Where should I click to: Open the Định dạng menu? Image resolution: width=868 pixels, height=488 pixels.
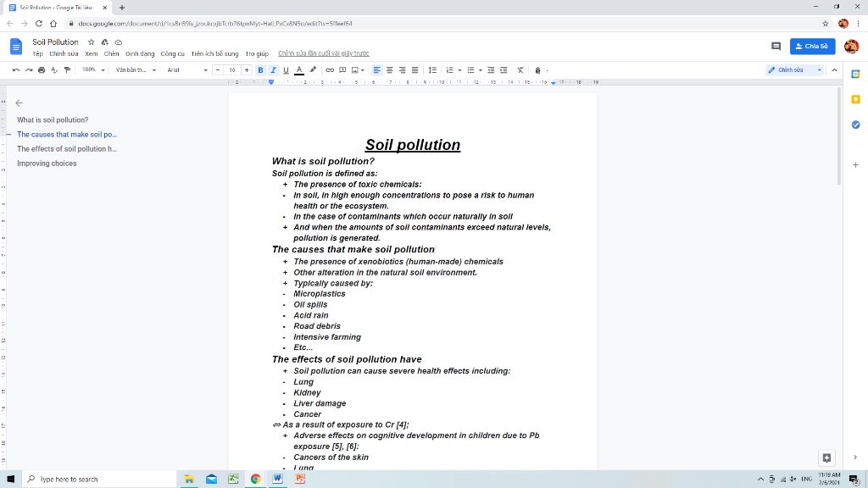(140, 53)
